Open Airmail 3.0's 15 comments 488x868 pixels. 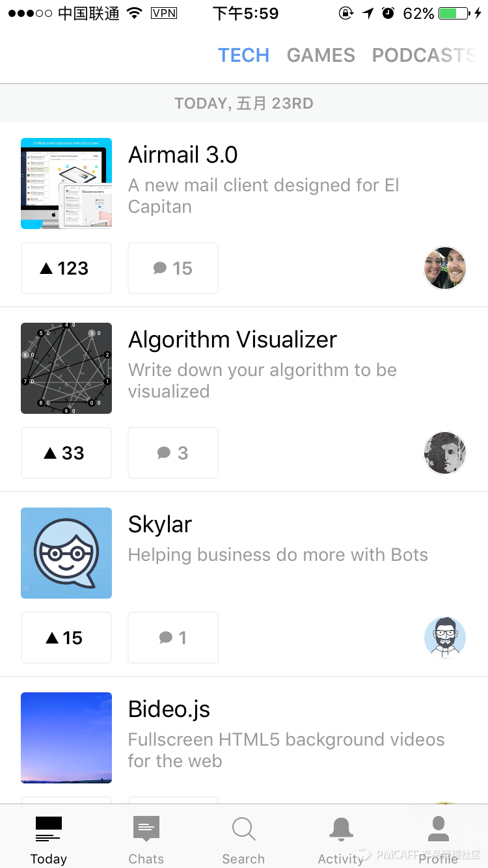173,268
